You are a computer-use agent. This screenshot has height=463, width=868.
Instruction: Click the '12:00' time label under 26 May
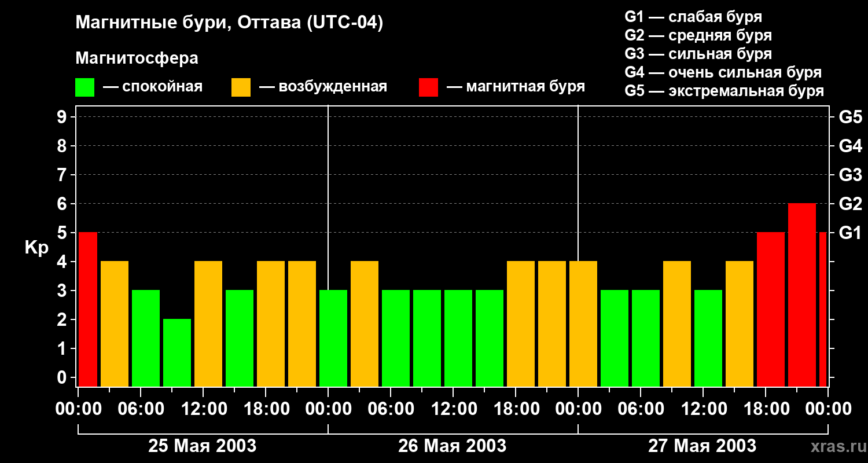pyautogui.click(x=454, y=409)
